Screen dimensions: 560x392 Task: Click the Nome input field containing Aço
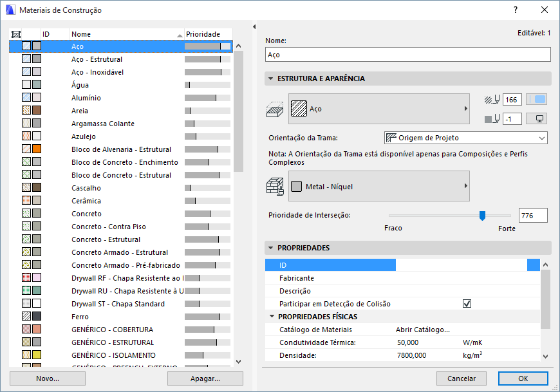click(x=408, y=55)
